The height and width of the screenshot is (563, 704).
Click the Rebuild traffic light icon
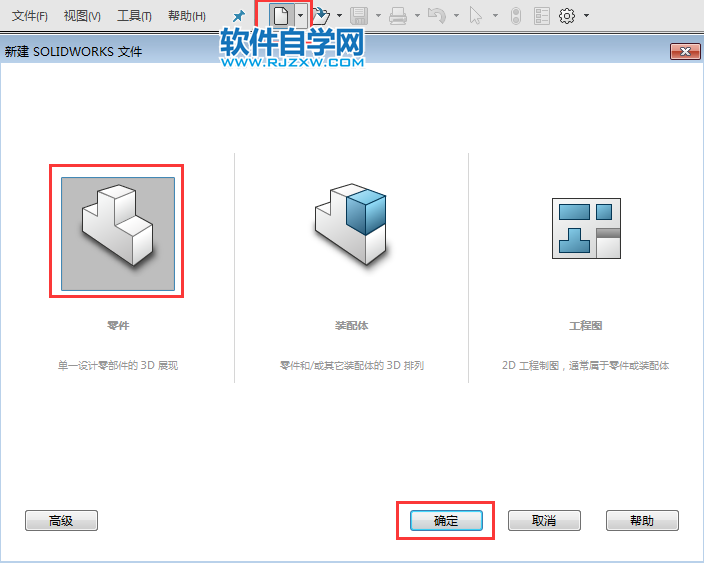[x=516, y=16]
